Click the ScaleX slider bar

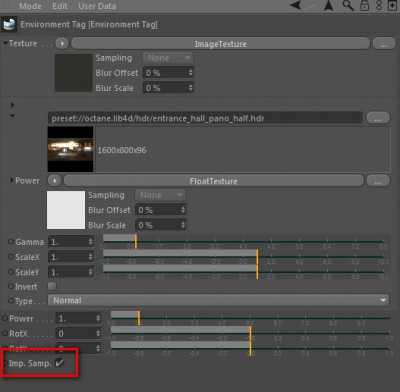click(245, 257)
